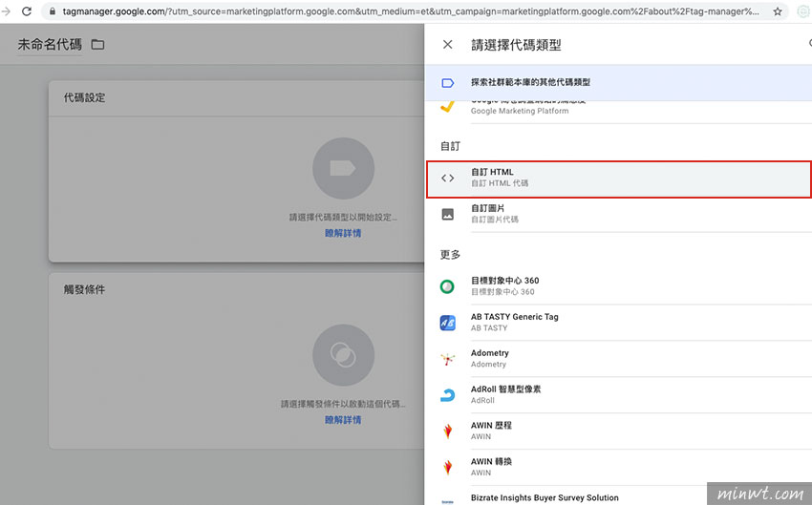This screenshot has height=505, width=812.
Task: Click the code brackets HTML icon
Action: click(447, 179)
